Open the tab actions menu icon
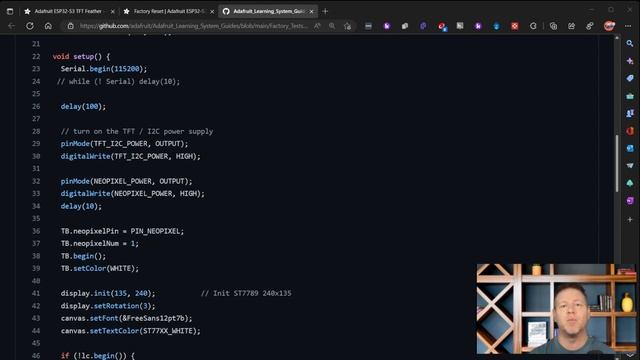640x360 pixels. [10, 11]
